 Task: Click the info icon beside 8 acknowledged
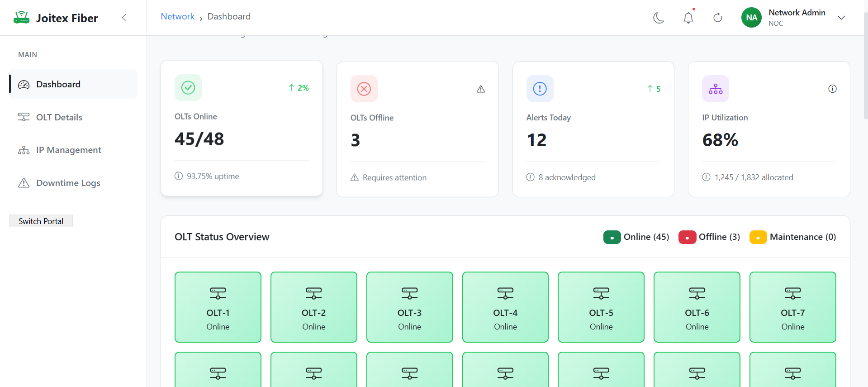(x=531, y=177)
